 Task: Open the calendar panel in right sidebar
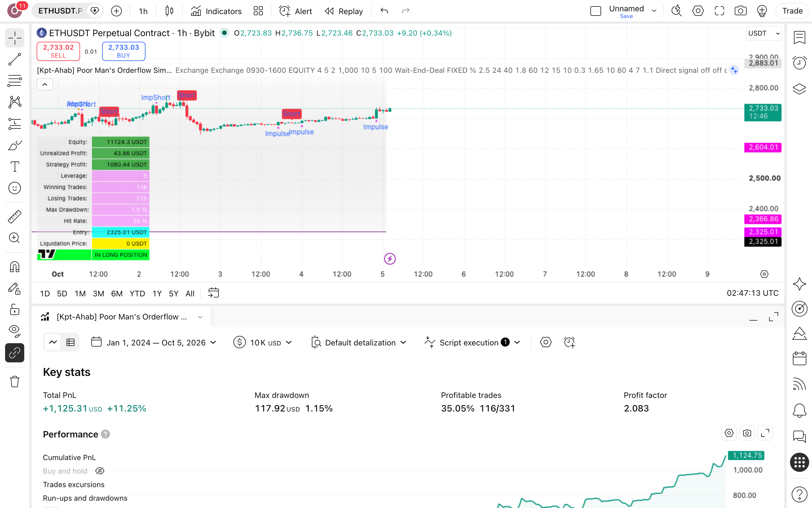(x=800, y=358)
